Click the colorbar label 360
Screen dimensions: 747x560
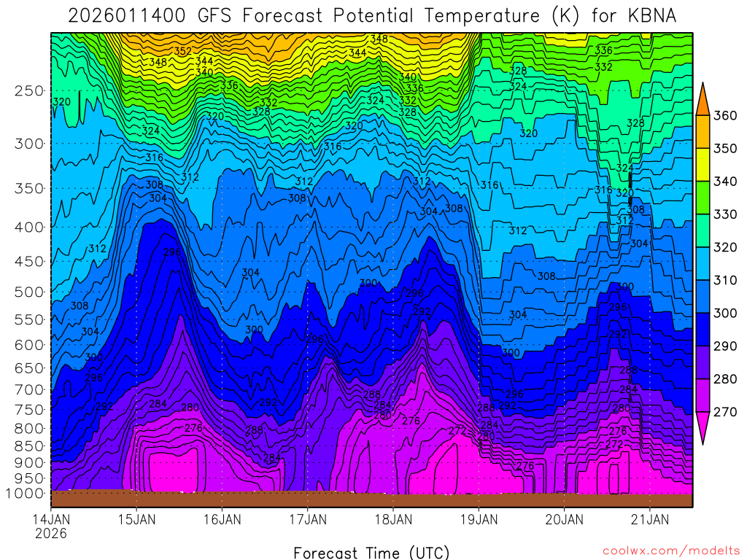(725, 116)
